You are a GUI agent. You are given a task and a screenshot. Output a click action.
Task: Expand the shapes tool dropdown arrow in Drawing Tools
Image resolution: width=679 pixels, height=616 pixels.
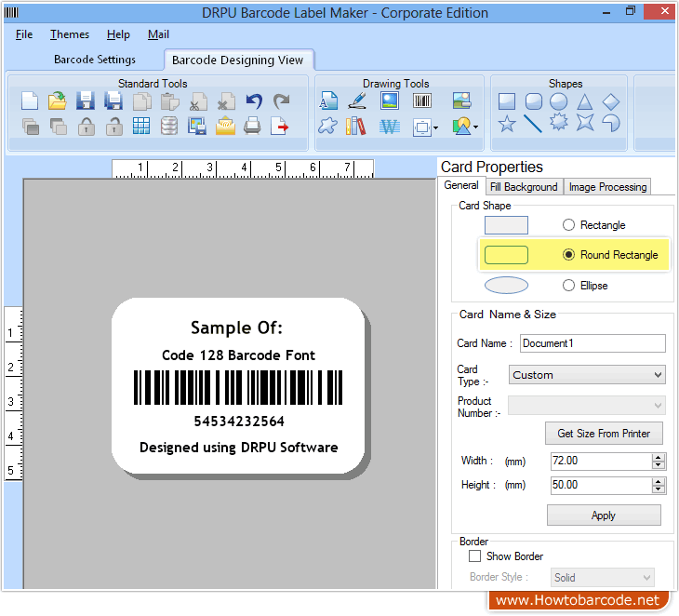click(x=476, y=127)
